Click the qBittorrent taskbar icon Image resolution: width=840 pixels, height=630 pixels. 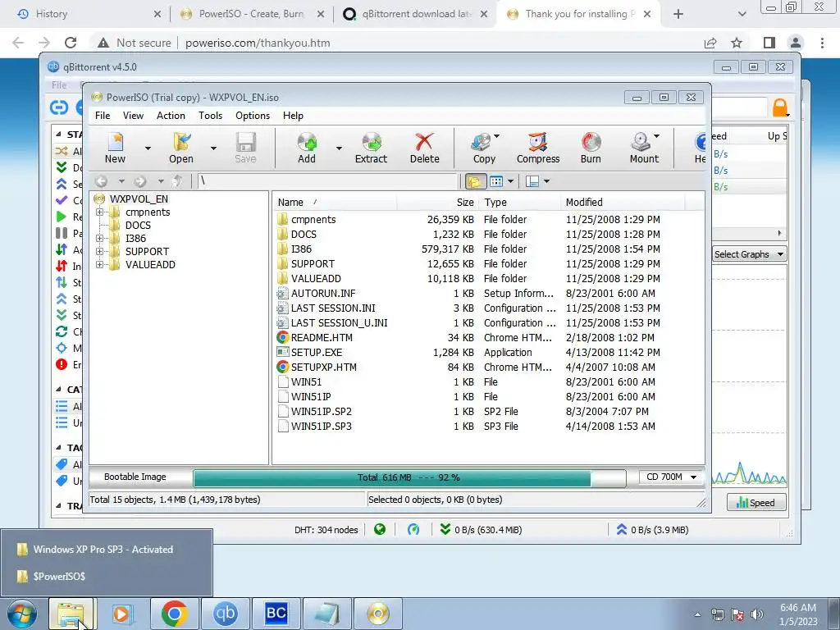coord(225,614)
